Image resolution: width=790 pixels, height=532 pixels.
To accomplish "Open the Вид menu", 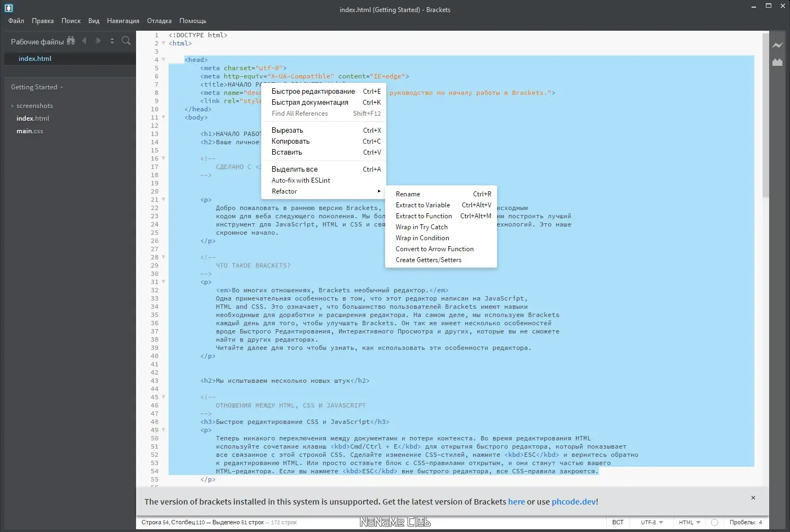I will pyautogui.click(x=94, y=21).
